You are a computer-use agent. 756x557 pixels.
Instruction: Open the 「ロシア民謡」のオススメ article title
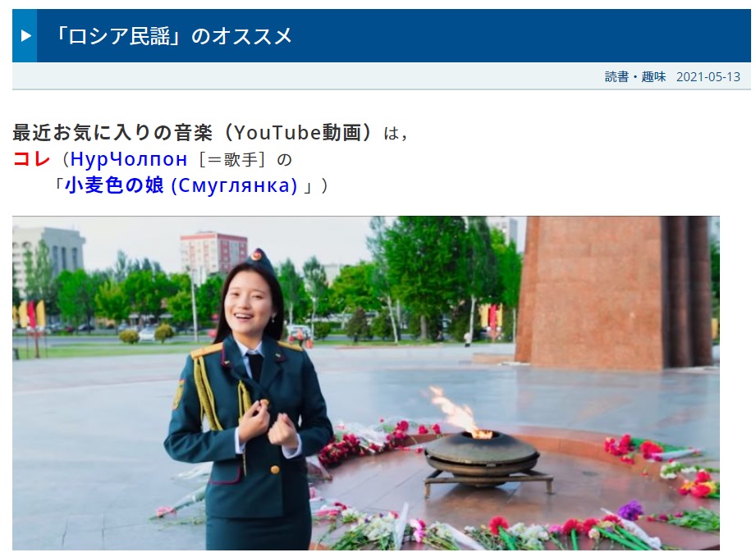pos(172,36)
